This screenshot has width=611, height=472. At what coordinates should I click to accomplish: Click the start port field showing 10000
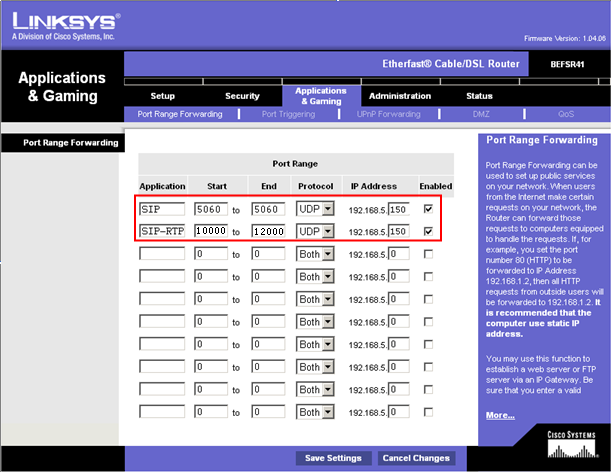tap(211, 231)
